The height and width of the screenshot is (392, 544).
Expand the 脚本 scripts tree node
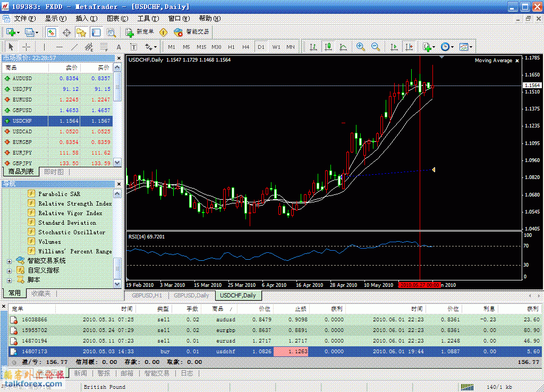9,280
